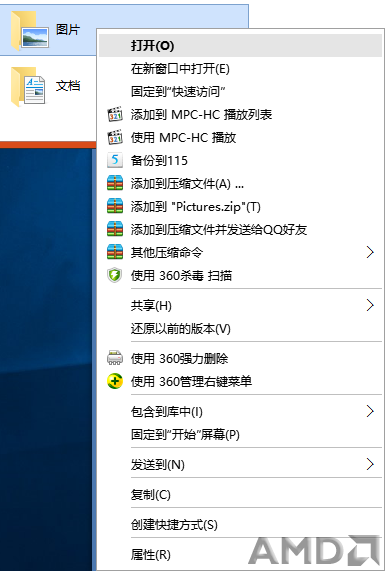Click archive icon beside 发送给QQ好友 entry

115,229
